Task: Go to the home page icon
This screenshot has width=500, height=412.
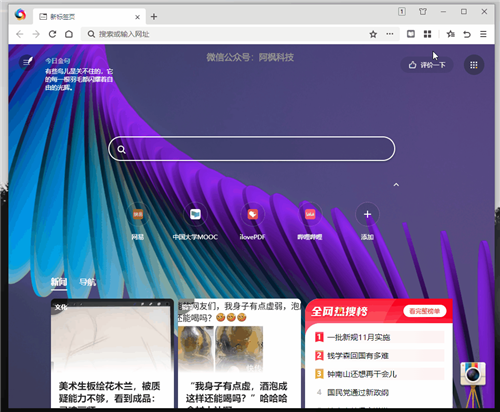Action: [x=69, y=34]
